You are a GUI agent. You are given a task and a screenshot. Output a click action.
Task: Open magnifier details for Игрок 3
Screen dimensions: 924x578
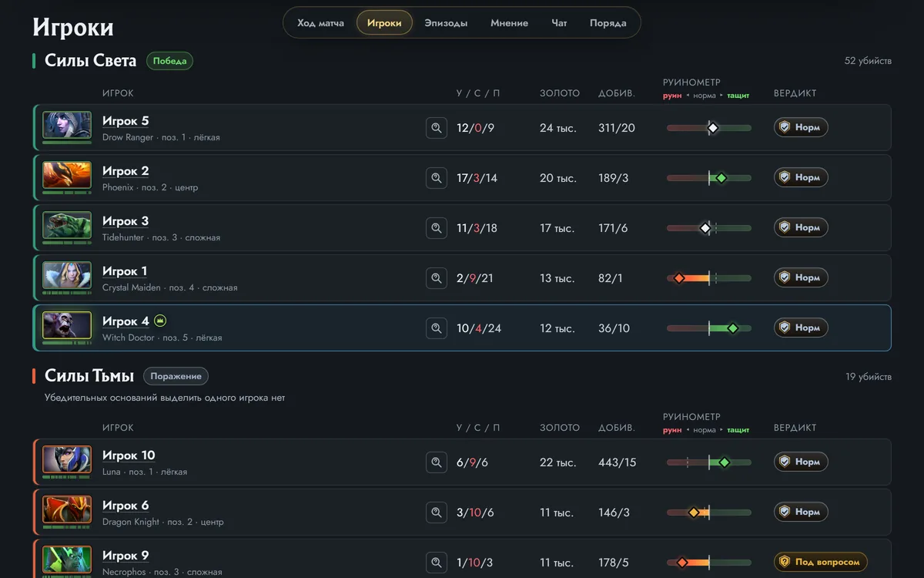point(437,228)
